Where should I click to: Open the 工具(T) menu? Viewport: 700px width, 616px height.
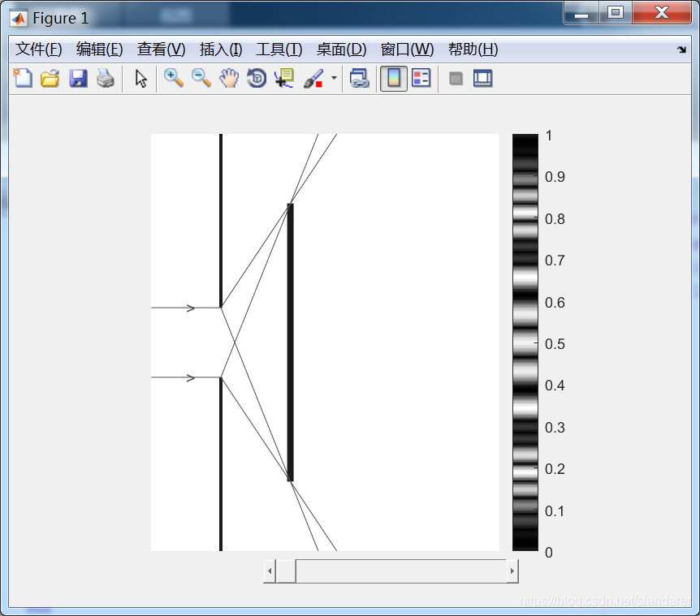click(279, 50)
